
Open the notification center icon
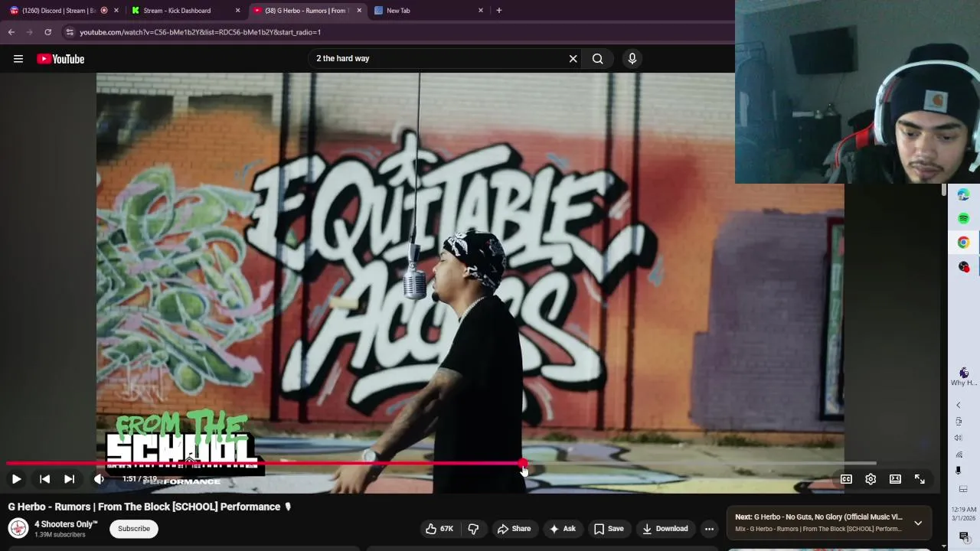click(964, 536)
